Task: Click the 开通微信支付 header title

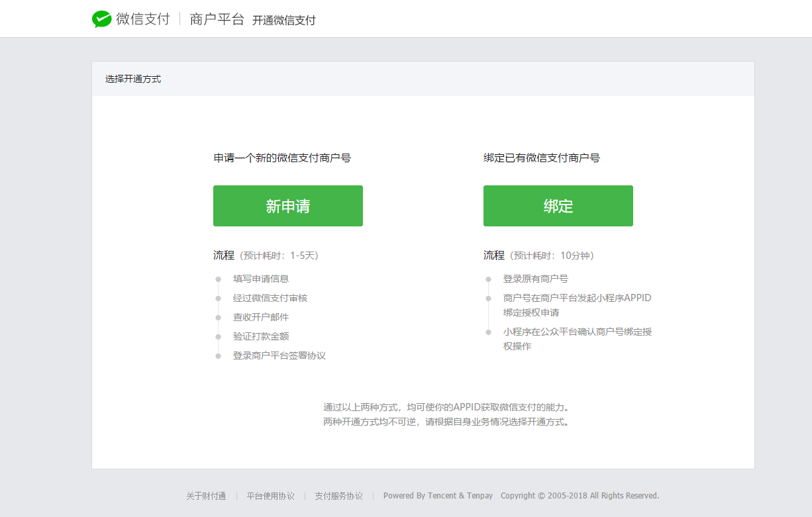Action: [283, 21]
